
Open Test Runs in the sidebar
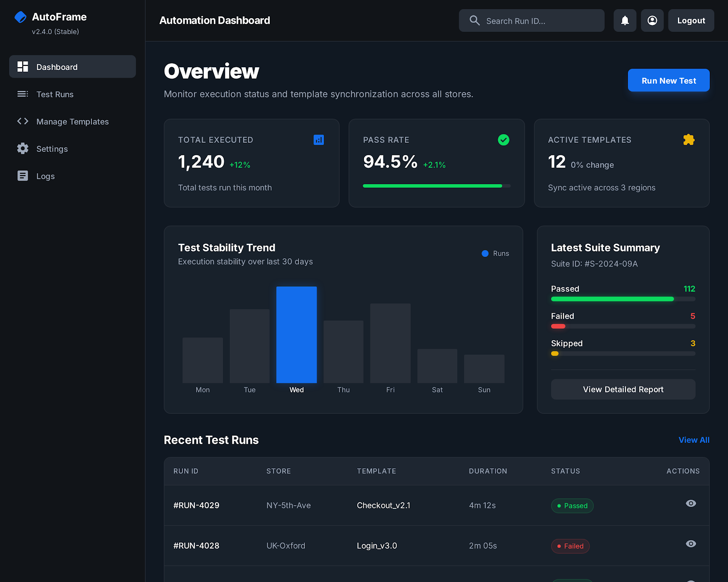coord(55,94)
